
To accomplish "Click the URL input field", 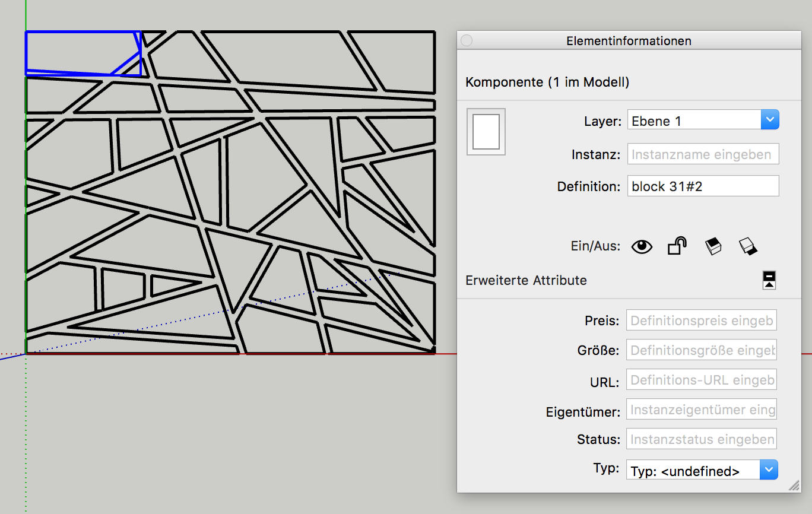I will (x=701, y=380).
